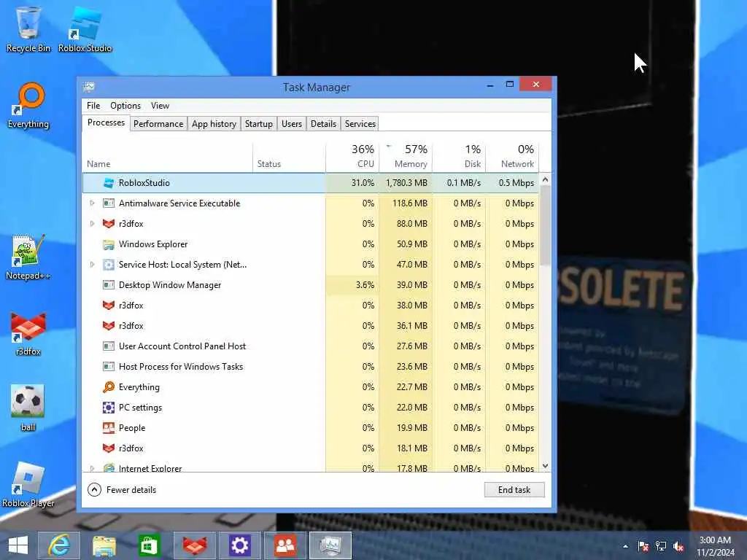Open Notepad++ desktop shortcut
Viewport: 747px width, 560px height.
coord(28,257)
